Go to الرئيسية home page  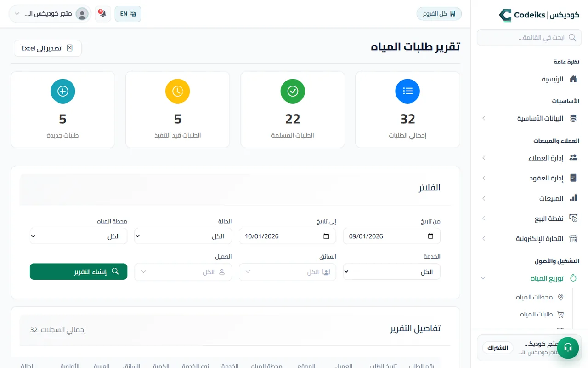tap(529, 79)
